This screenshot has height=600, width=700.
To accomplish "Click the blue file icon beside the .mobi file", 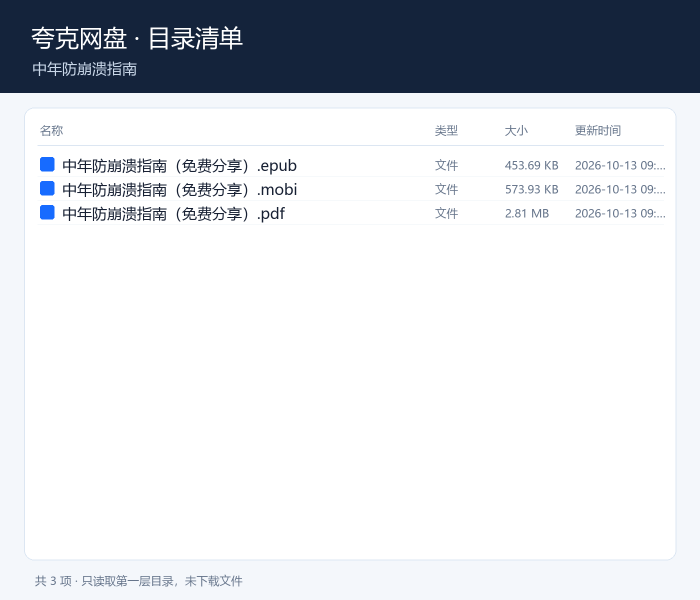I will click(x=47, y=188).
